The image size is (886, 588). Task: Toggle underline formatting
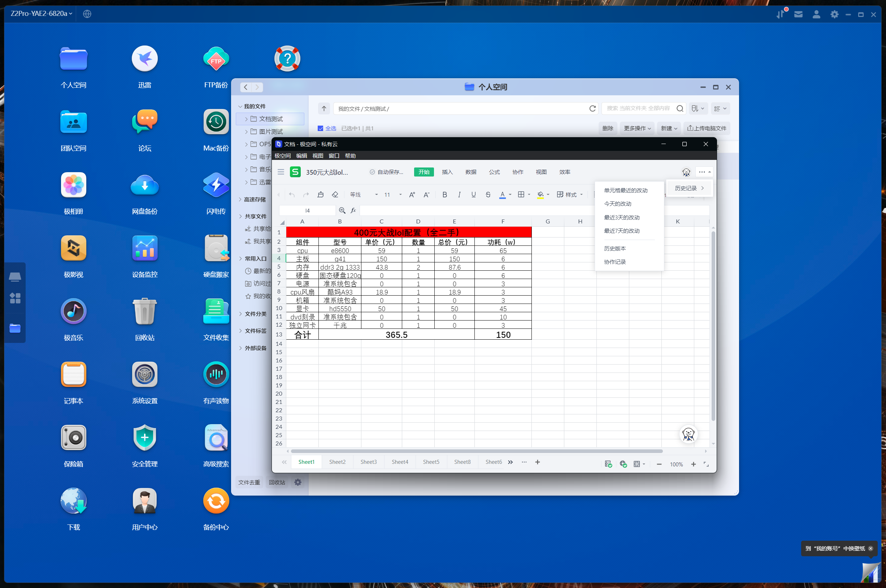473,195
